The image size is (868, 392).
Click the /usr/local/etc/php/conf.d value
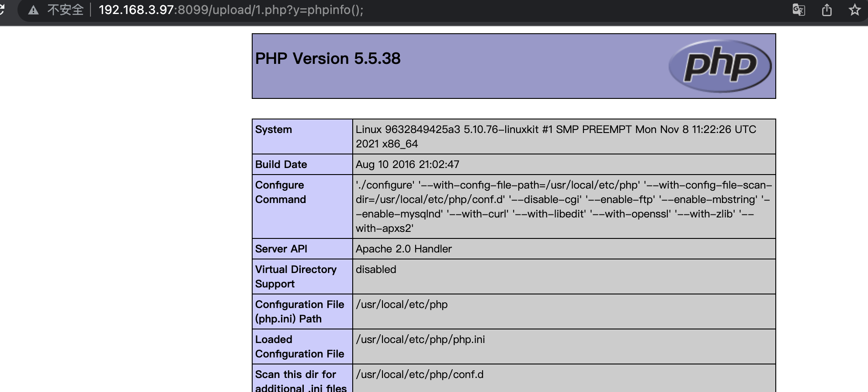point(420,374)
